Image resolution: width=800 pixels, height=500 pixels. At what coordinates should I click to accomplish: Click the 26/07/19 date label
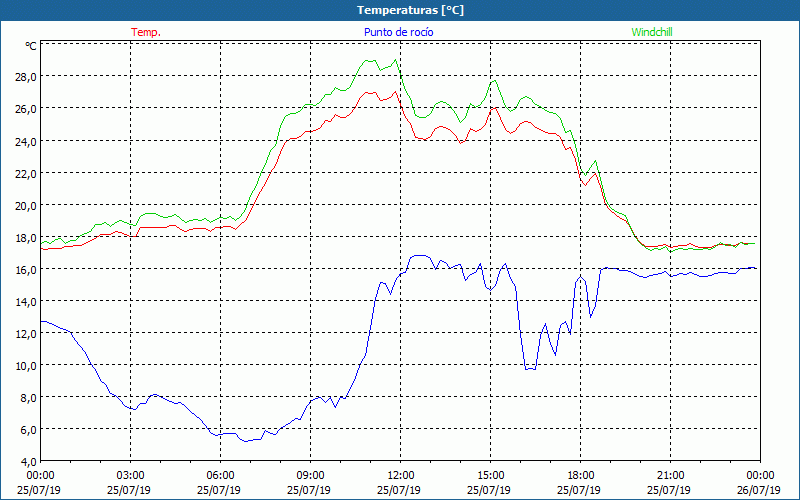point(759,490)
